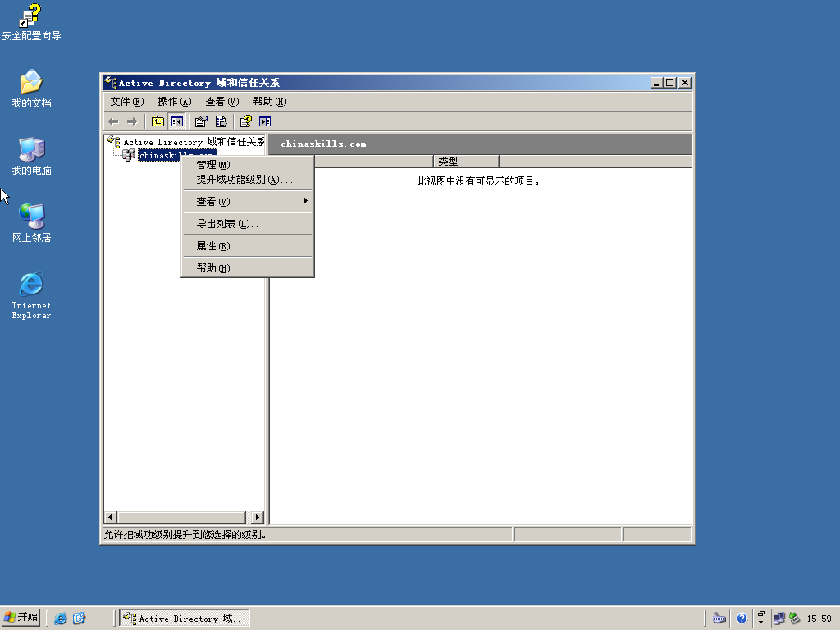Screen dimensions: 840x630
Task: Click the 15:59 clock in tray
Action: 819,619
